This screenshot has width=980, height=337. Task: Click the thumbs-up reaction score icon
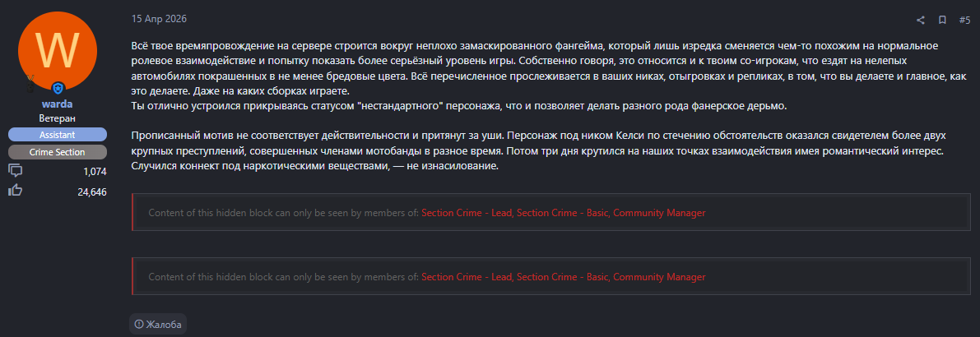click(15, 191)
